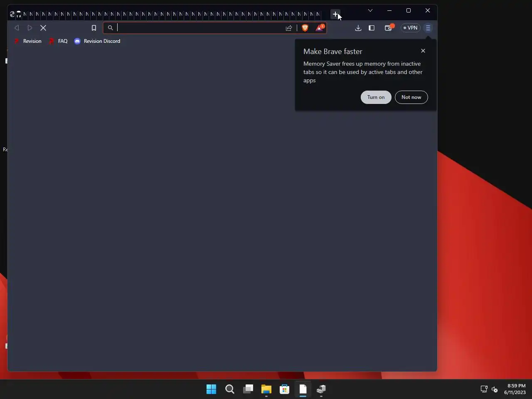The height and width of the screenshot is (399, 532).
Task: Open a new tab with plus button
Action: (x=335, y=14)
